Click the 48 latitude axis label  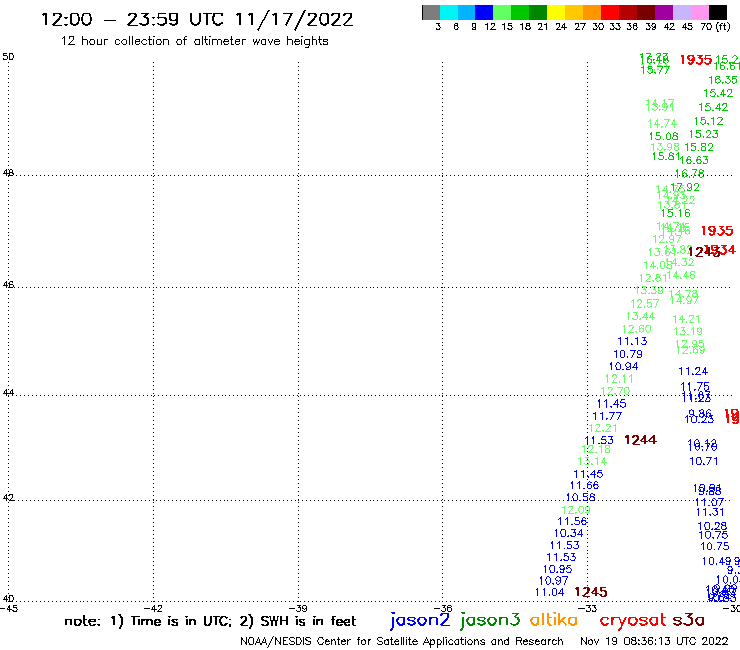pos(8,173)
